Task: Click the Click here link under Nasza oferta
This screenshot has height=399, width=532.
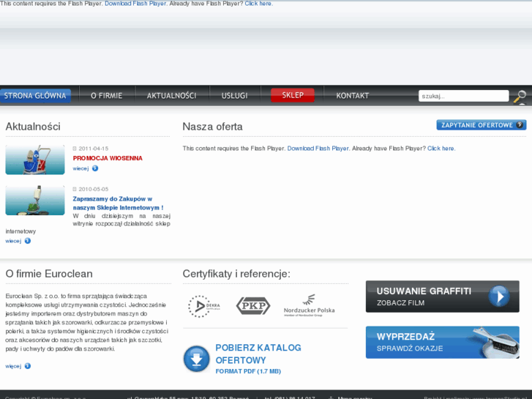Action: tap(441, 149)
